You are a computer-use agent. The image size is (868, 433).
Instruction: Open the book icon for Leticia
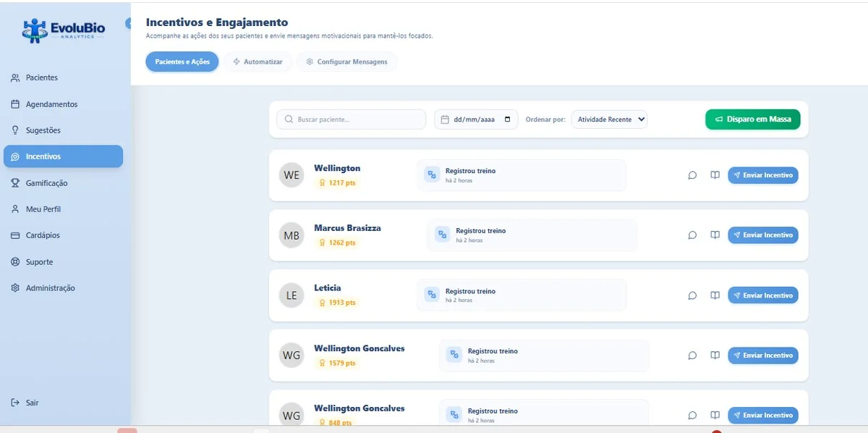(x=715, y=295)
